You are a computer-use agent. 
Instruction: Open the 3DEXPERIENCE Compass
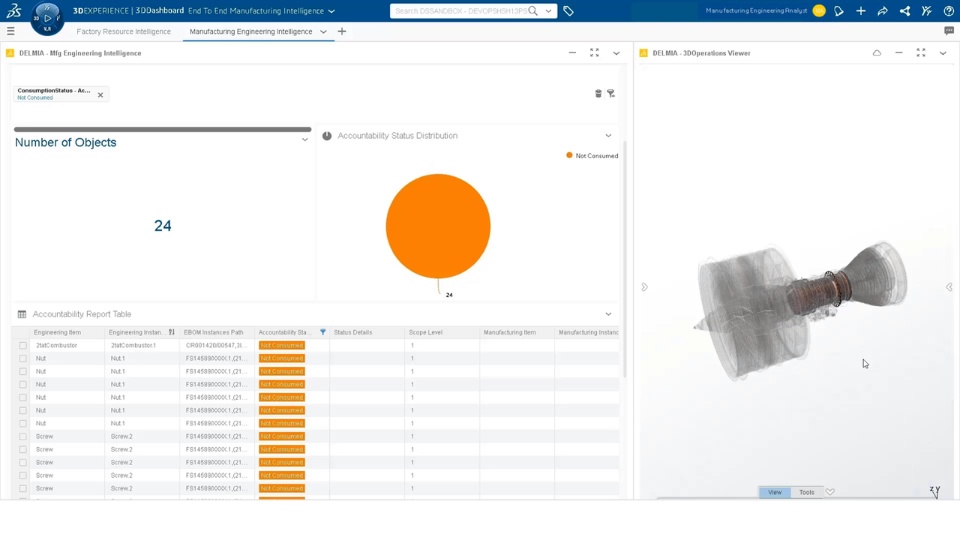[47, 18]
